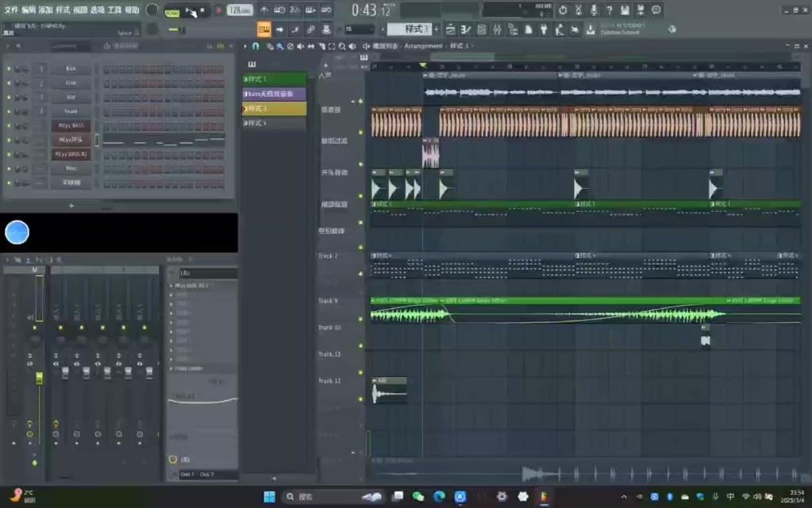Toggle the Snare channel mute LED
This screenshot has height=508, width=812.
click(10, 112)
